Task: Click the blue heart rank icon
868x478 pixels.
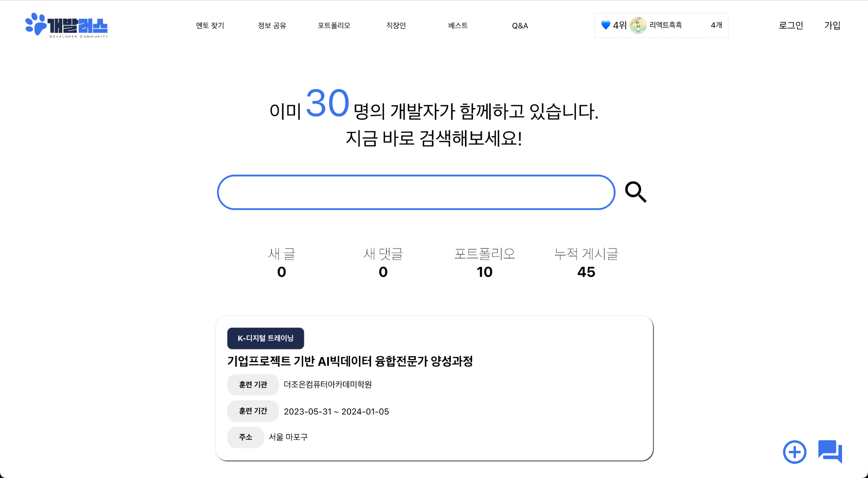Action: [x=606, y=25]
